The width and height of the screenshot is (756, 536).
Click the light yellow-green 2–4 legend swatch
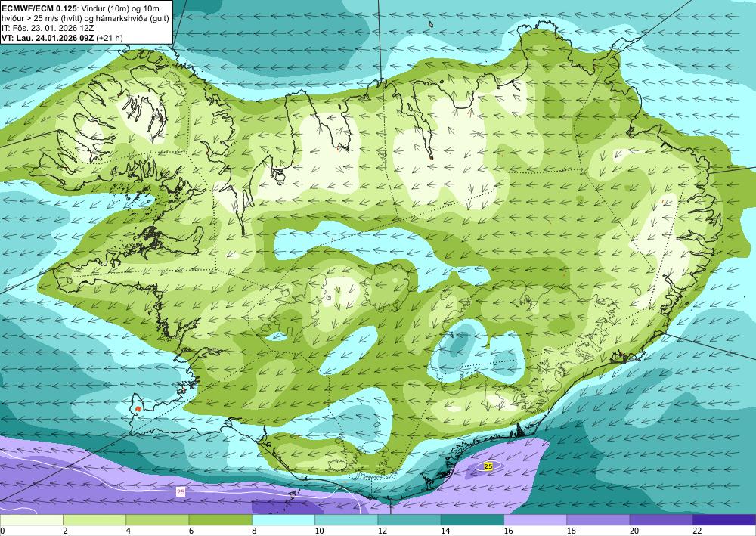[94, 520]
